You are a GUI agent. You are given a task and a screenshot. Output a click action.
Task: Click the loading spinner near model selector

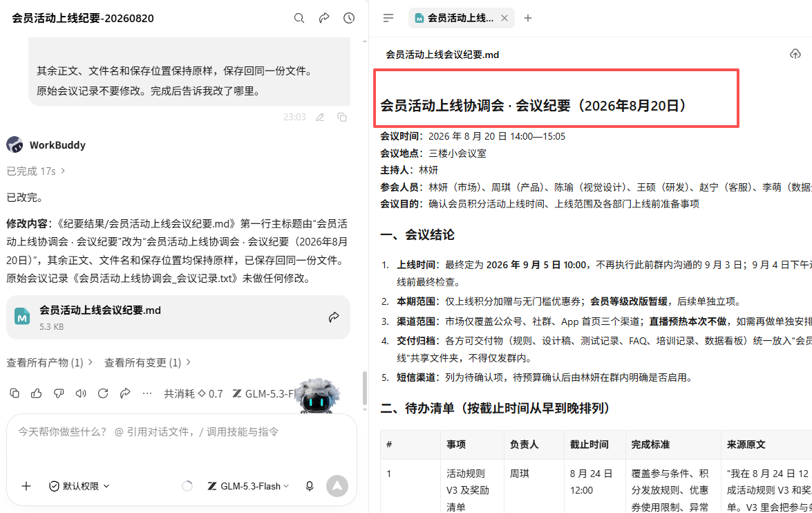coord(187,486)
